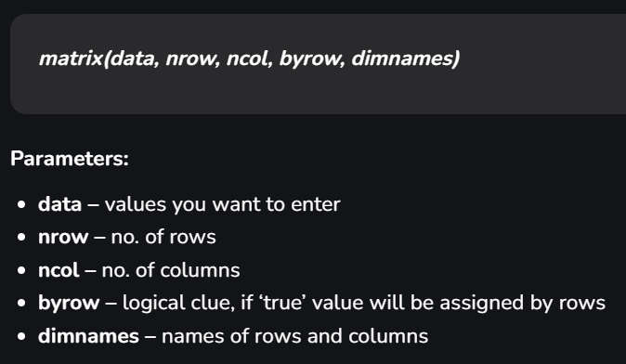
Task: Click text 'no. of rows'
Action: click(163, 237)
